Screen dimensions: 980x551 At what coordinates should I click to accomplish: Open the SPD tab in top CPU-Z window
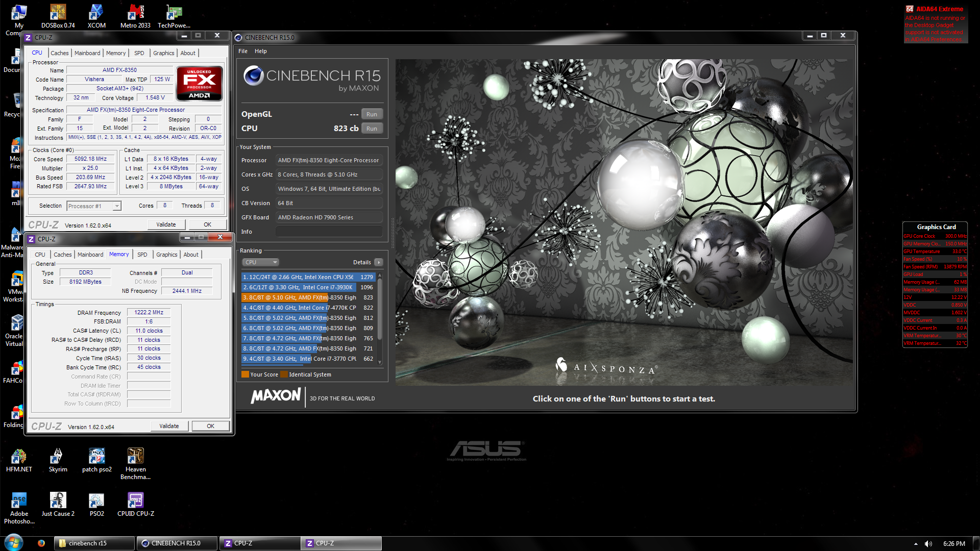(139, 53)
